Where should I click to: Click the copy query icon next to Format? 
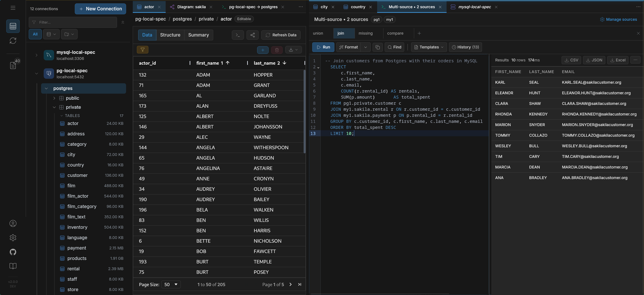378,47
